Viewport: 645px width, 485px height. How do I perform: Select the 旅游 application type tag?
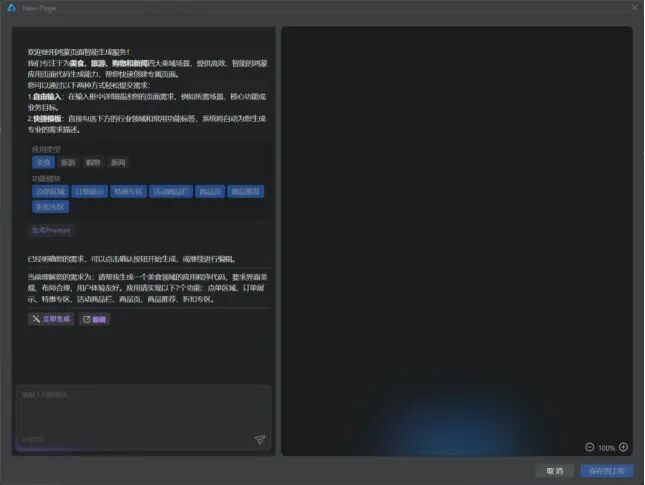(68, 162)
